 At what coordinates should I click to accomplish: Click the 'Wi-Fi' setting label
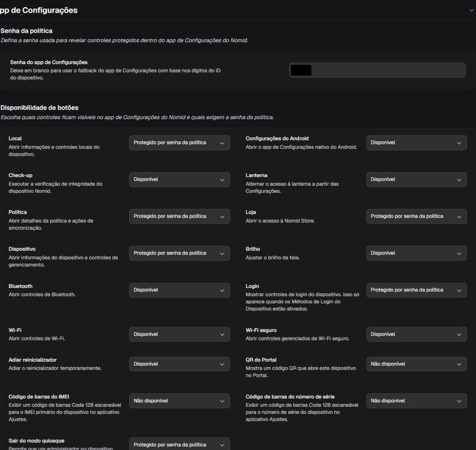pos(15,330)
